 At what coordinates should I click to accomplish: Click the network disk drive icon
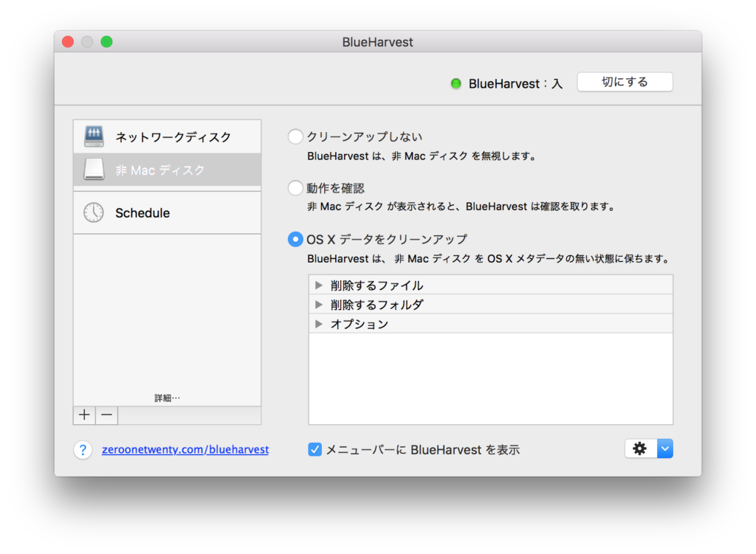click(x=94, y=136)
